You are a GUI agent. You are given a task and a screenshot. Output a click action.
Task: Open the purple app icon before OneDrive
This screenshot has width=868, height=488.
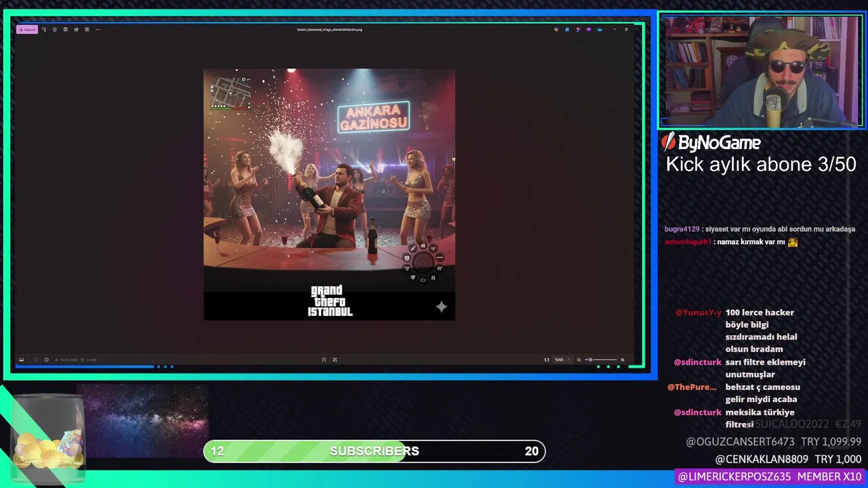tap(589, 30)
